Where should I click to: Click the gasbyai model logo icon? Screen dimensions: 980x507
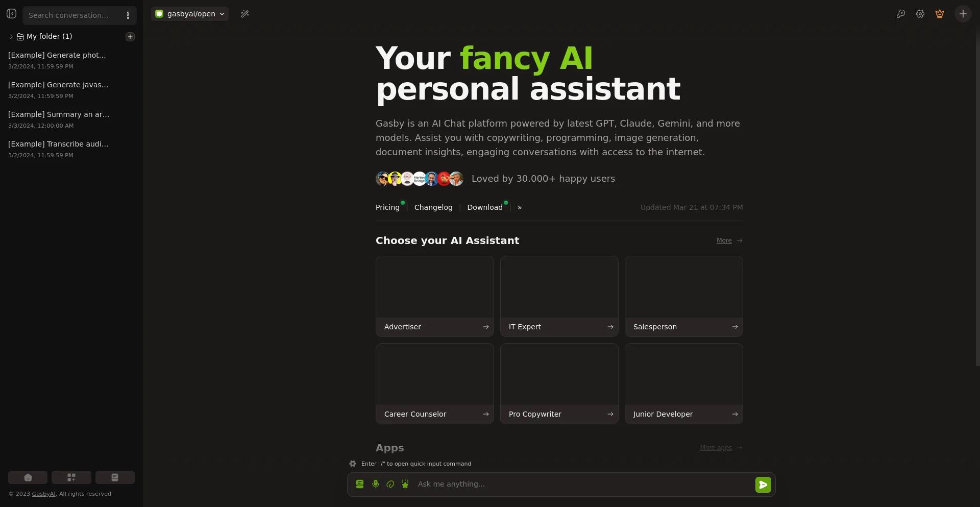click(x=159, y=14)
